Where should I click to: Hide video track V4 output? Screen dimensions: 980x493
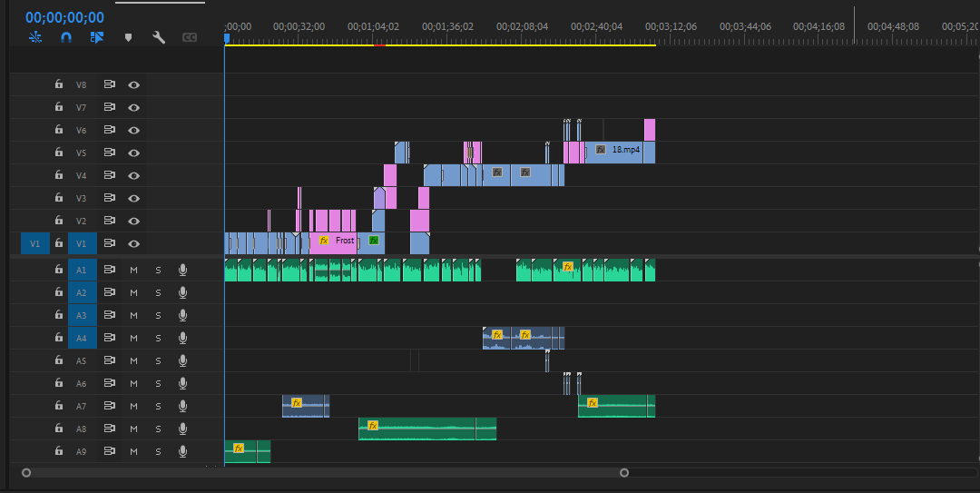pos(133,175)
